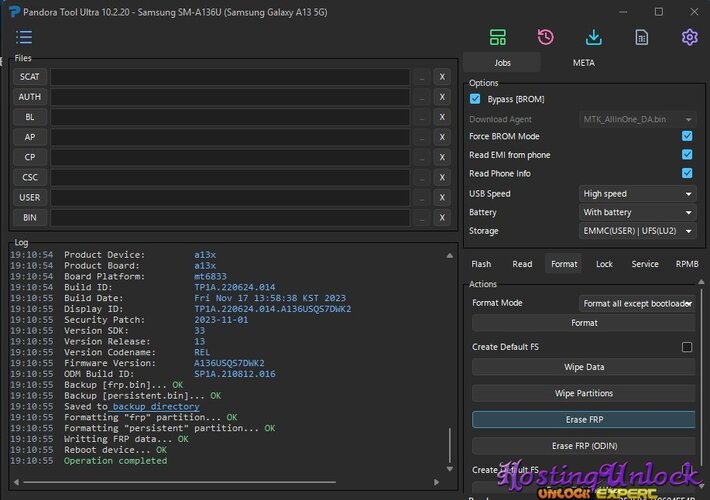710x500 pixels.
Task: Open Format Mode dropdown
Action: [637, 303]
